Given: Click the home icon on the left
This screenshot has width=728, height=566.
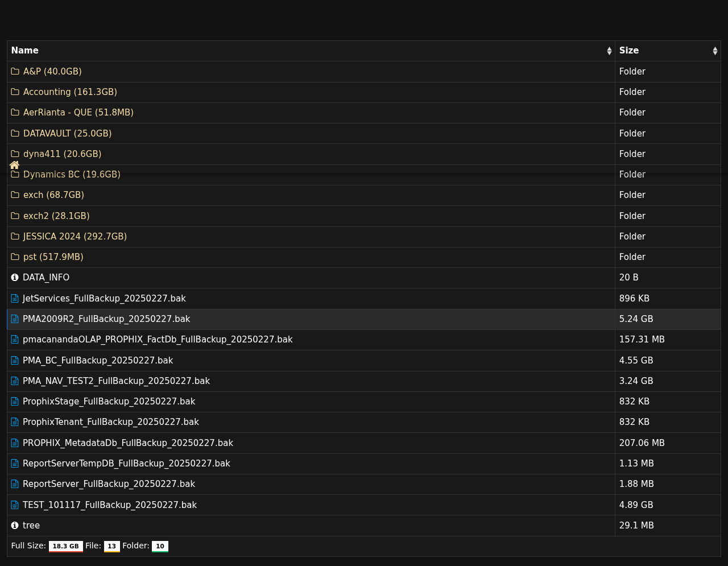Looking at the screenshot, I should 14,165.
